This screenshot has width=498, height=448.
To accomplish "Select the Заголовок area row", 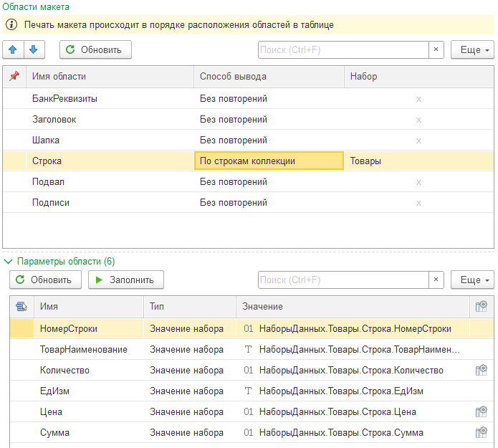I will [x=54, y=120].
